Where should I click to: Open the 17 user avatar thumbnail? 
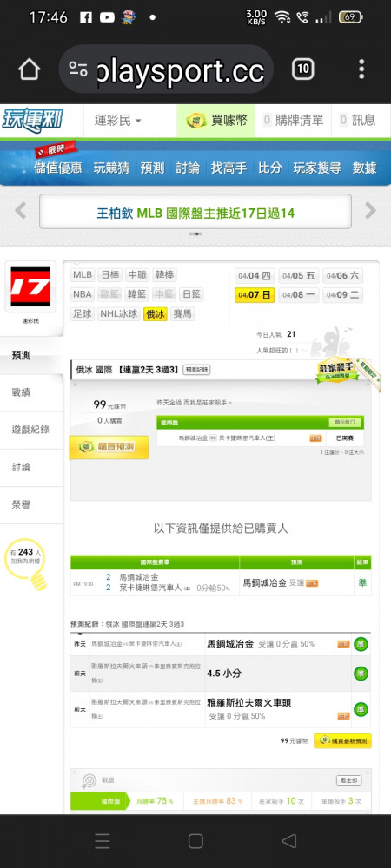pyautogui.click(x=30, y=286)
